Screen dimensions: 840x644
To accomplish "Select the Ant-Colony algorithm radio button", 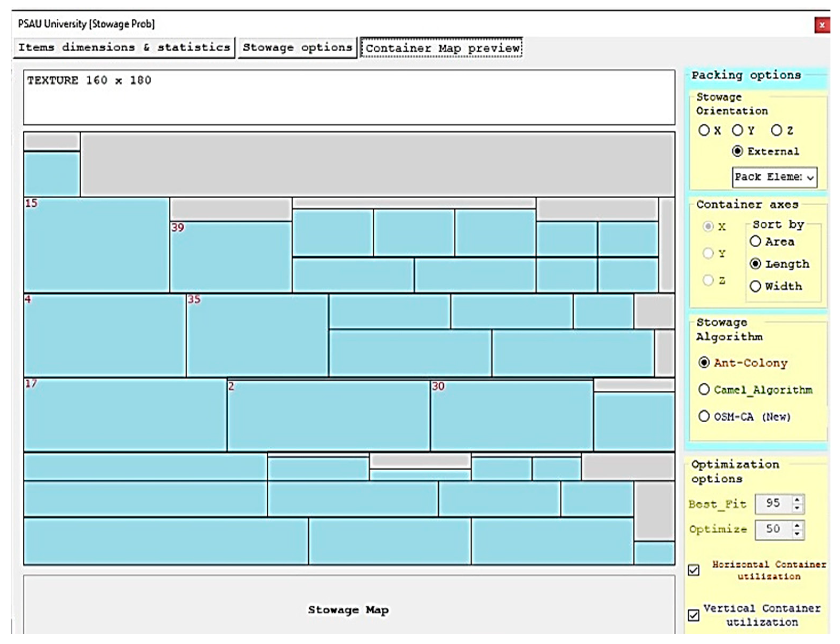I will pyautogui.click(x=704, y=363).
